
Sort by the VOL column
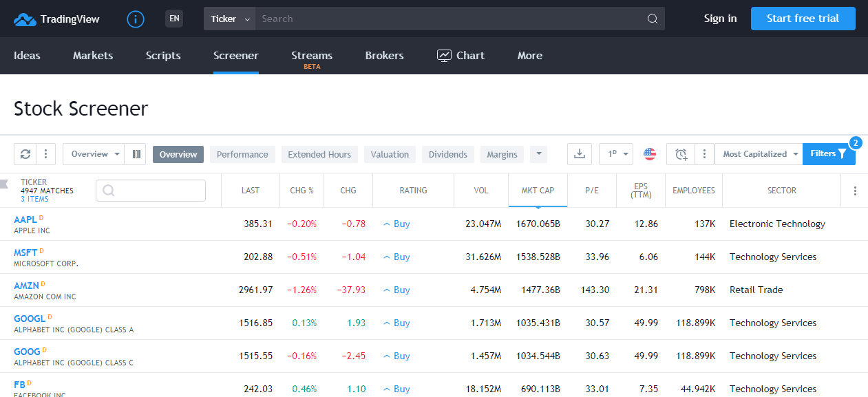[481, 191]
